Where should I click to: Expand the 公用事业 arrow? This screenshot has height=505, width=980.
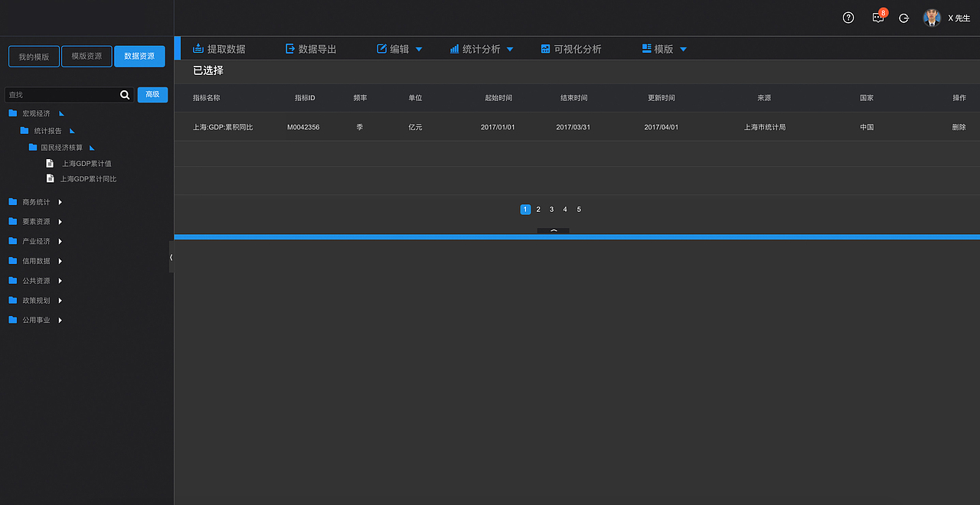[x=60, y=320]
